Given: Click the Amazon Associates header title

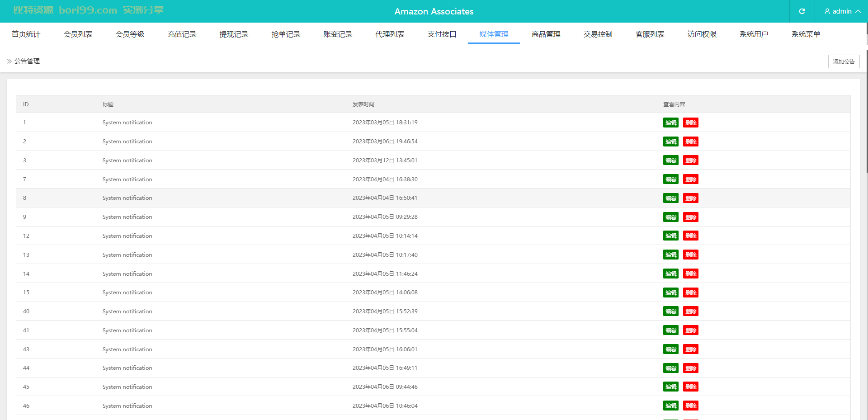Looking at the screenshot, I should [x=434, y=11].
